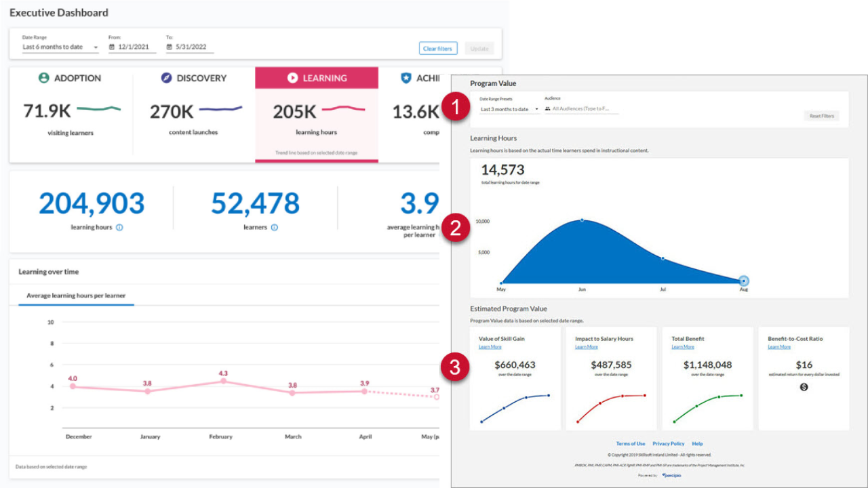Viewport: 868px width, 488px height.
Task: Click the Discovery compass icon
Action: pyautogui.click(x=167, y=78)
